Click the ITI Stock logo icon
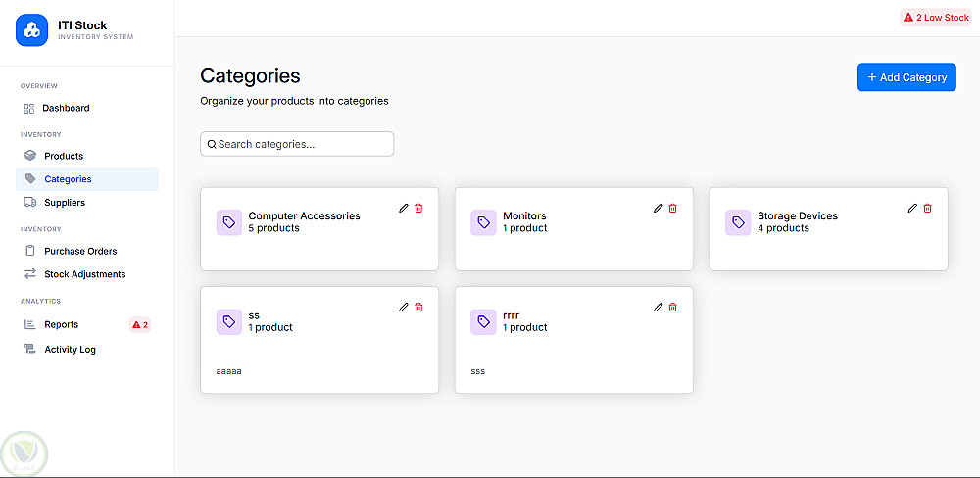This screenshot has height=478, width=980. (x=31, y=30)
